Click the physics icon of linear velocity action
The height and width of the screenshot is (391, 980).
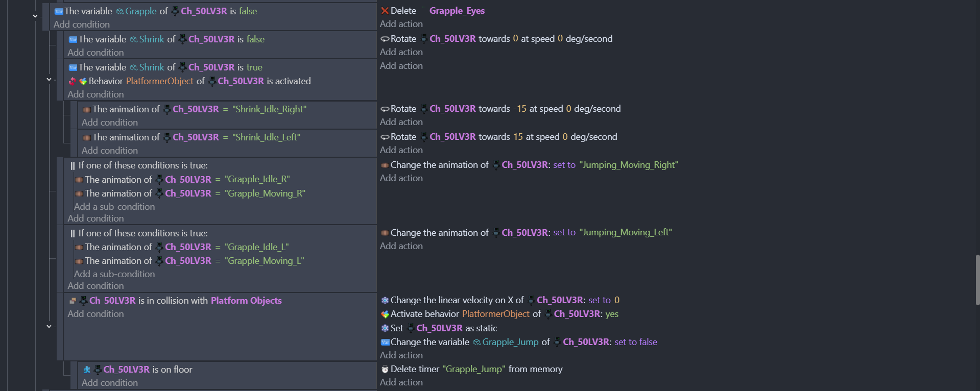click(385, 300)
